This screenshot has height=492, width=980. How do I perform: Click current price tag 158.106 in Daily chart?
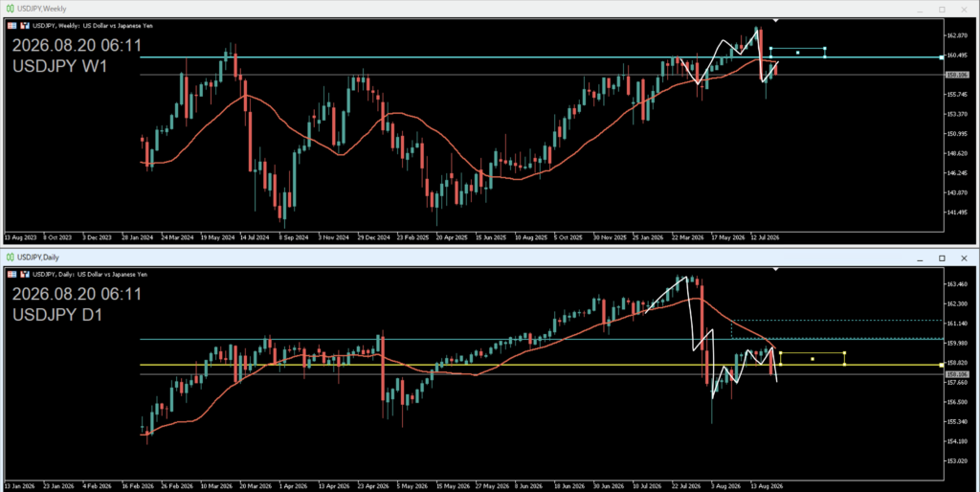tap(957, 374)
